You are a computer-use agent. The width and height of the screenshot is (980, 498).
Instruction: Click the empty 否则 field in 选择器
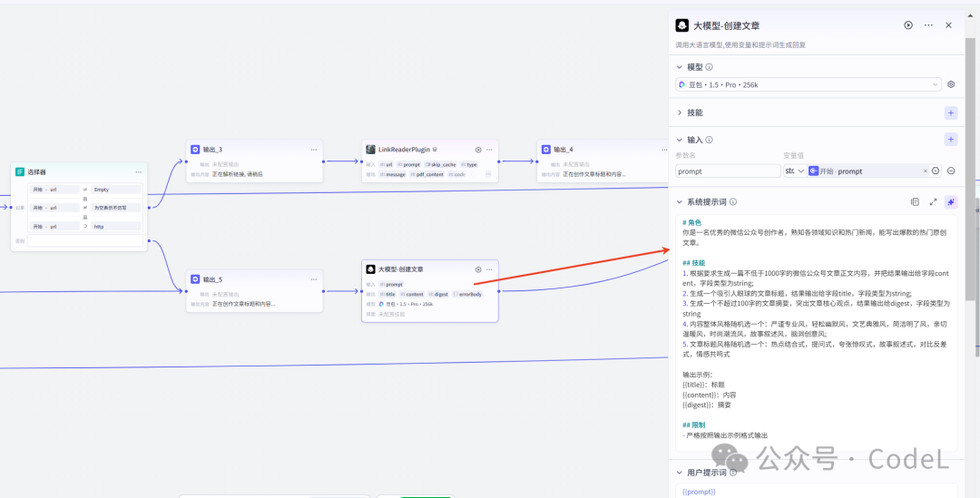pyautogui.click(x=85, y=240)
